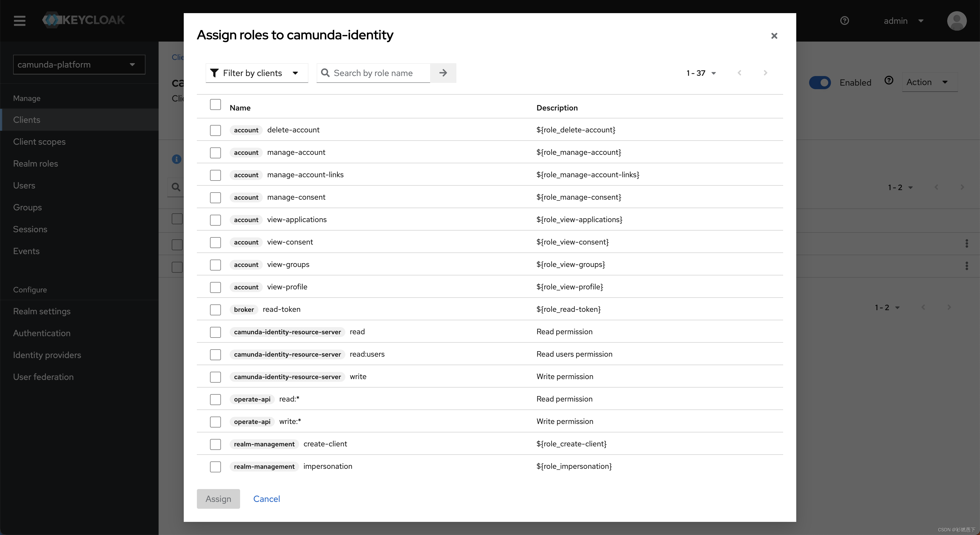Click the filter funnel icon

point(214,72)
